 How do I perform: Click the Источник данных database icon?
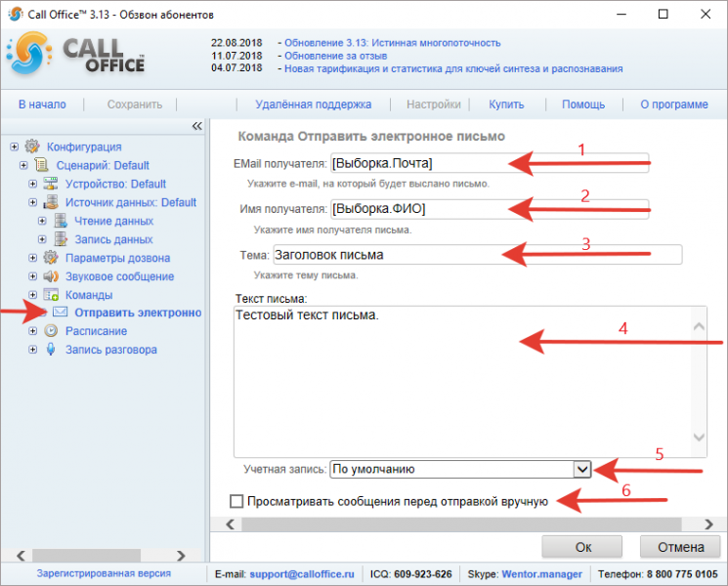[x=51, y=202]
